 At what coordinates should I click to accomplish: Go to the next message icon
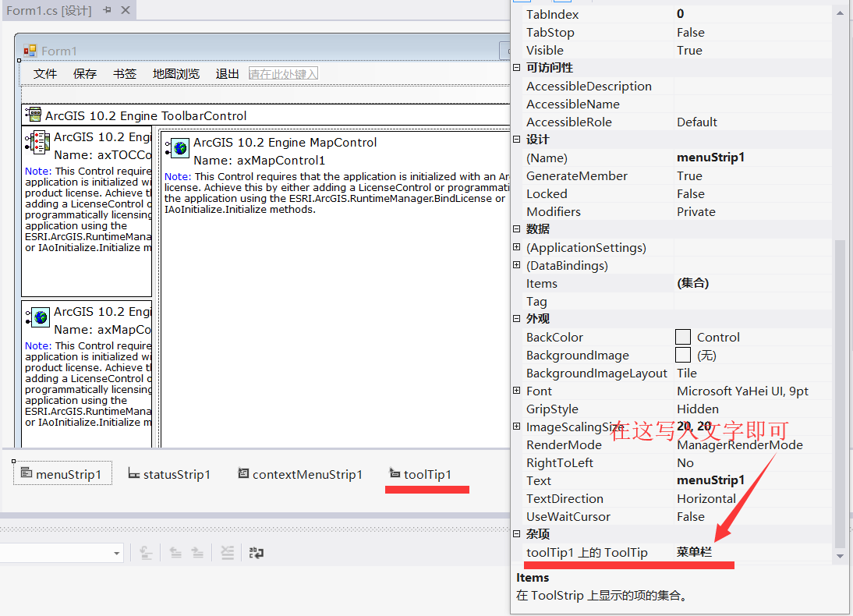(x=197, y=553)
